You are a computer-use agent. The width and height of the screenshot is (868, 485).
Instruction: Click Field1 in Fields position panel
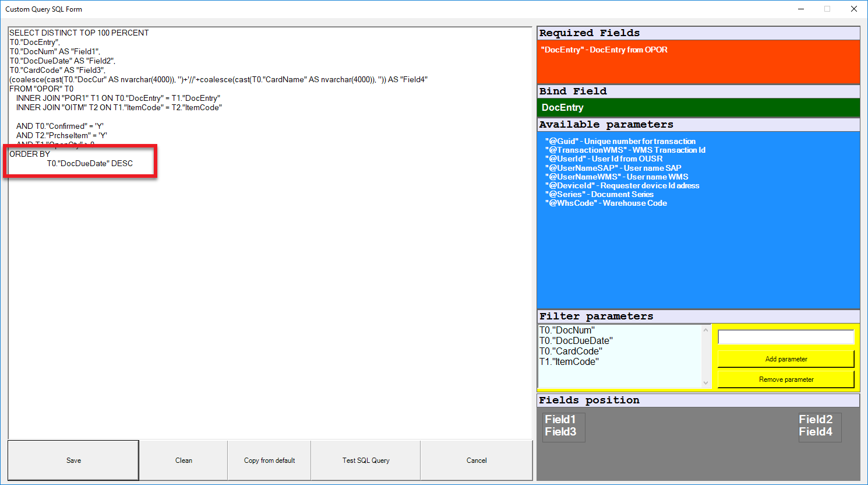pos(560,420)
